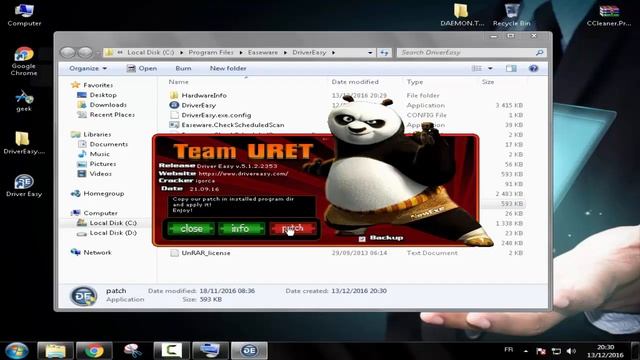Click the green close button in patcher
Screen dimensions: 640x360
[191, 229]
